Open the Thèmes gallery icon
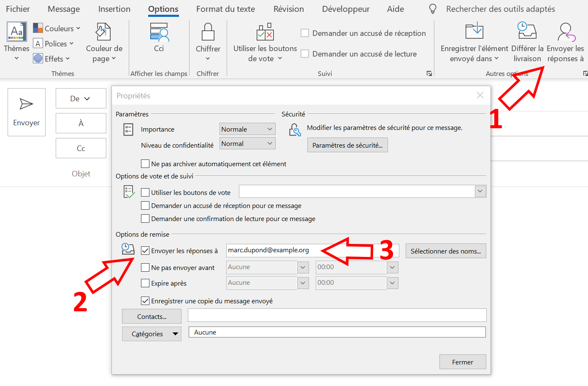 click(17, 32)
